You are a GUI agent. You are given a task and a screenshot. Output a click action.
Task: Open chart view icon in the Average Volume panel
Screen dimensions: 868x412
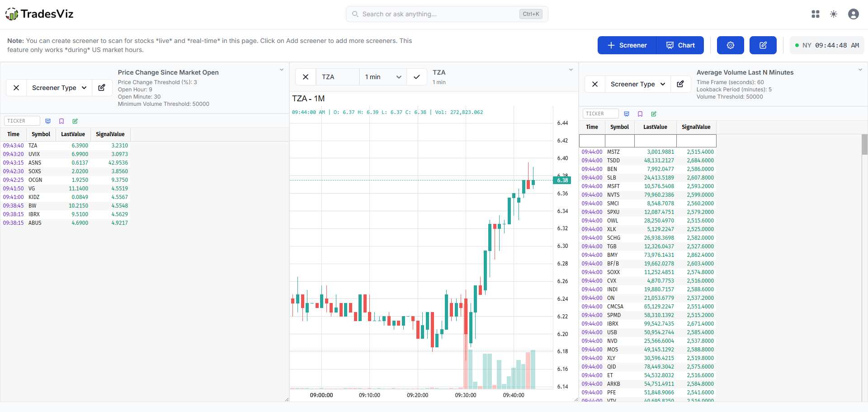point(626,114)
